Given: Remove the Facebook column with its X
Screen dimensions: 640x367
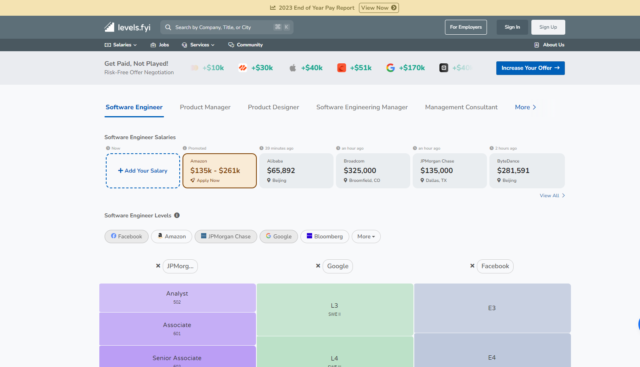Looking at the screenshot, I should pos(472,266).
